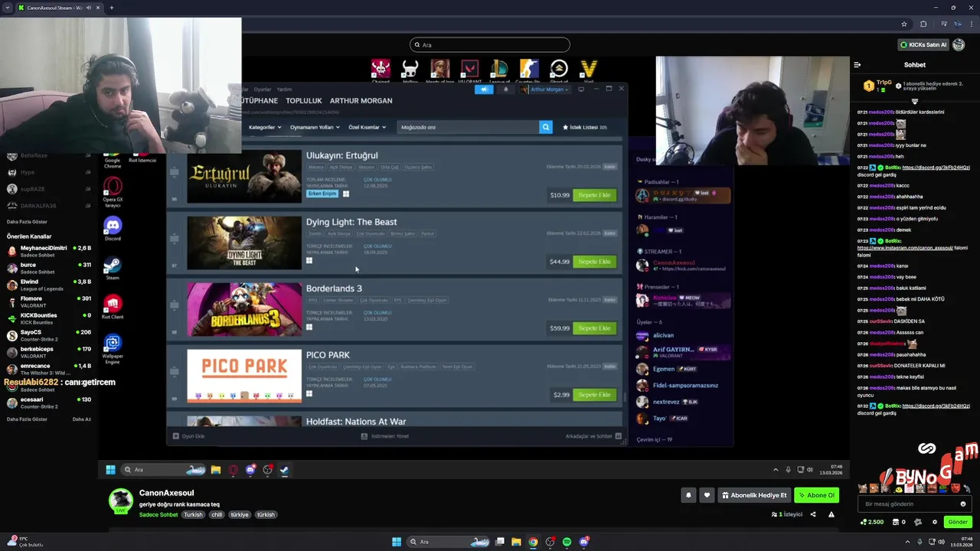Select the Turkish stream tag

193,515
